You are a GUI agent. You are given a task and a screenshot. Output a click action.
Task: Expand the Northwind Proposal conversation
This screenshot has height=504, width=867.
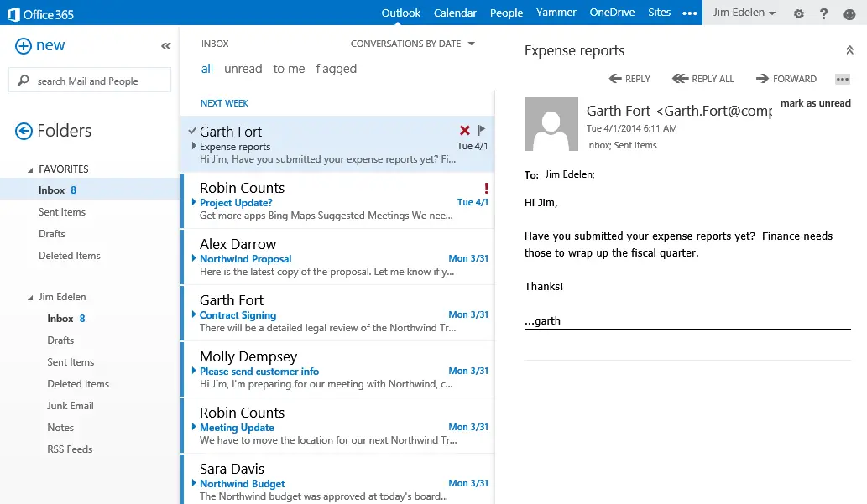tap(194, 258)
